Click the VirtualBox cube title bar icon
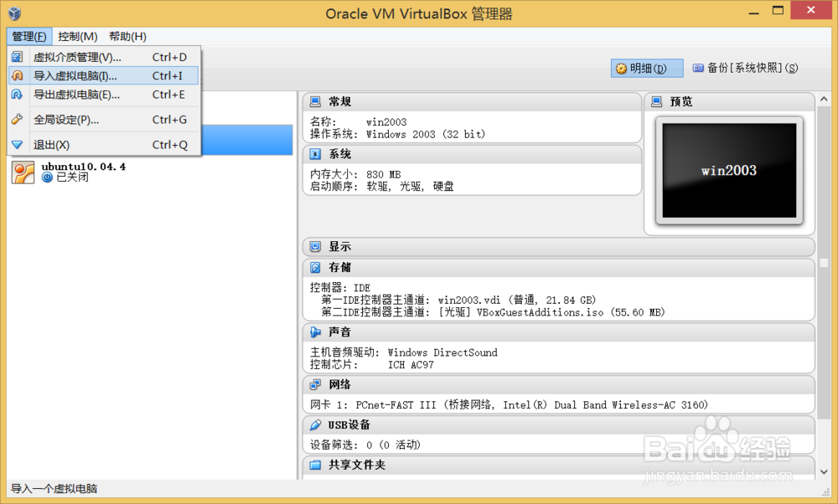838x504 pixels. pyautogui.click(x=15, y=13)
